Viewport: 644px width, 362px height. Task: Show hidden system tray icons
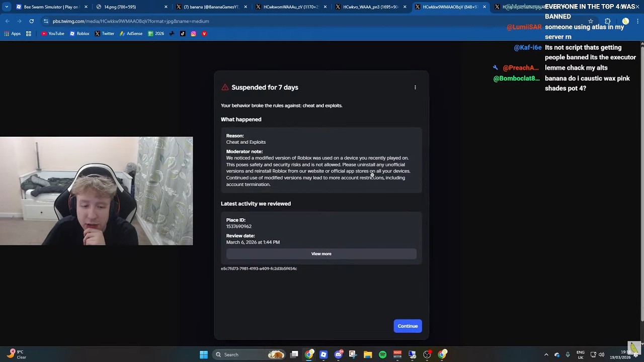tap(546, 355)
